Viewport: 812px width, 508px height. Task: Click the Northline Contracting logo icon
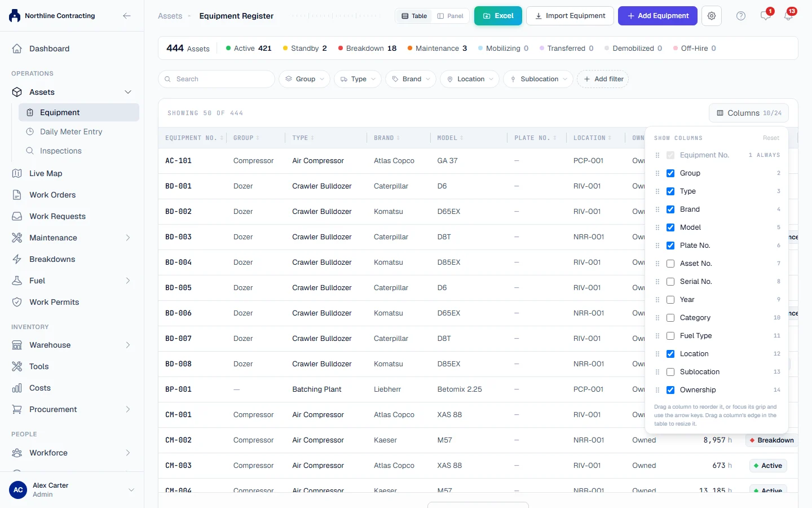pos(15,16)
